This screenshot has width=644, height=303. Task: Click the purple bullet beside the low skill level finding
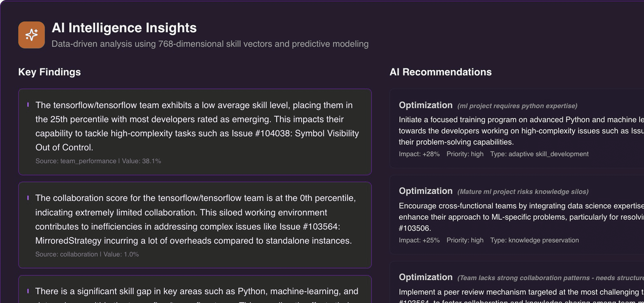tap(28, 105)
